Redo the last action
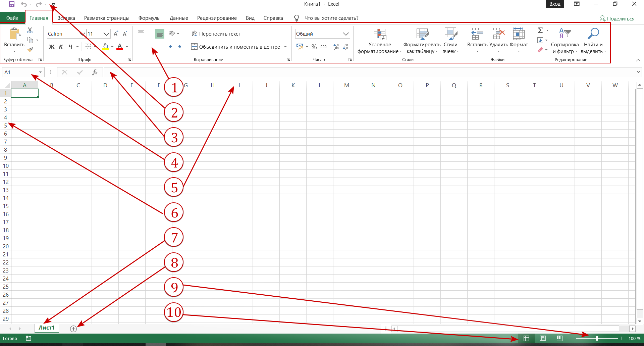The image size is (644, 346). tap(39, 4)
